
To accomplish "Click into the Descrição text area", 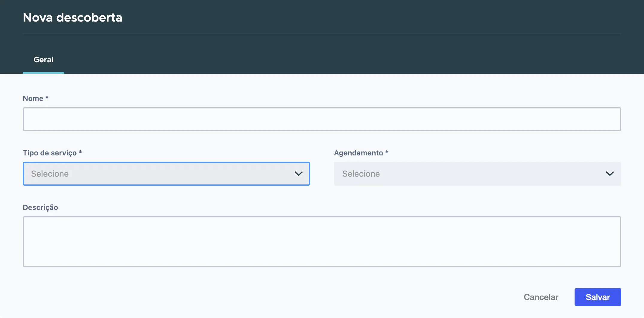I will [322, 242].
